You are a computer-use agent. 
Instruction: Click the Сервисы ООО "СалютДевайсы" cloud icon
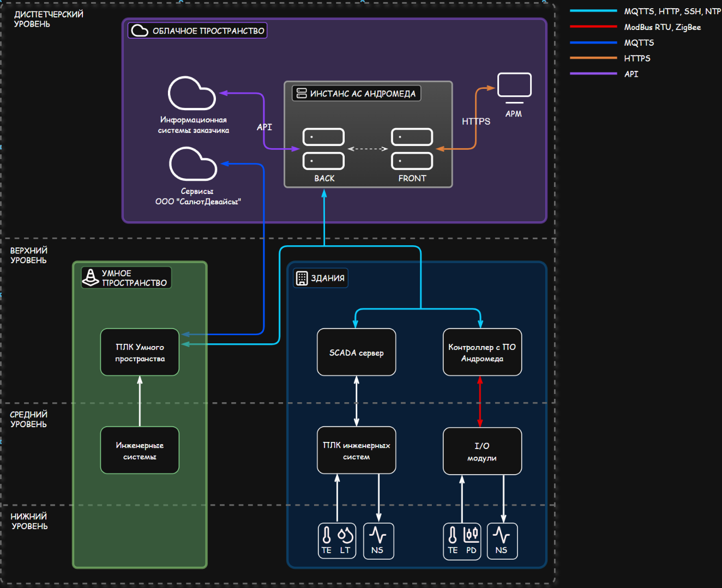point(193,164)
